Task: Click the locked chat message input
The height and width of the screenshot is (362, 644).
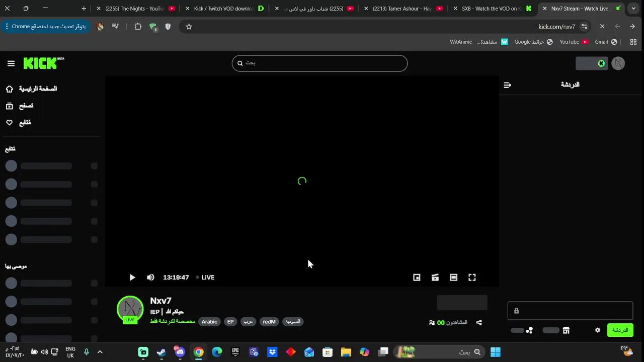Action: coord(570,311)
